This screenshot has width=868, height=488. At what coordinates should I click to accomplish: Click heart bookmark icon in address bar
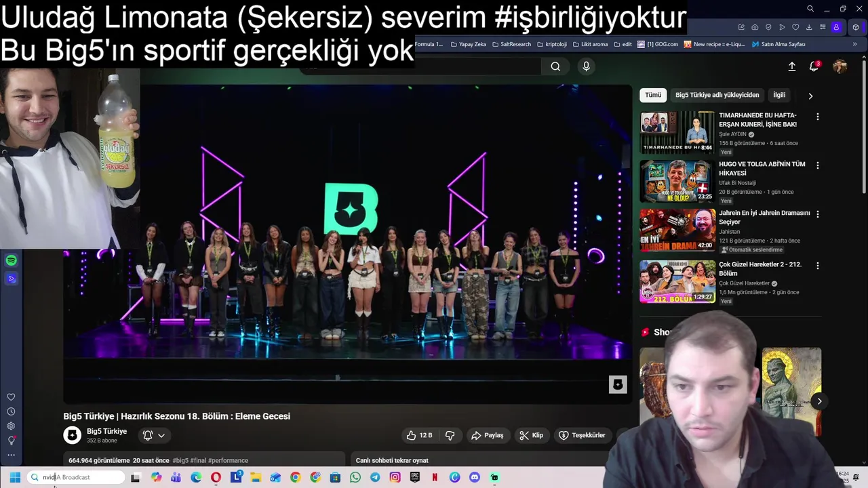coord(795,27)
